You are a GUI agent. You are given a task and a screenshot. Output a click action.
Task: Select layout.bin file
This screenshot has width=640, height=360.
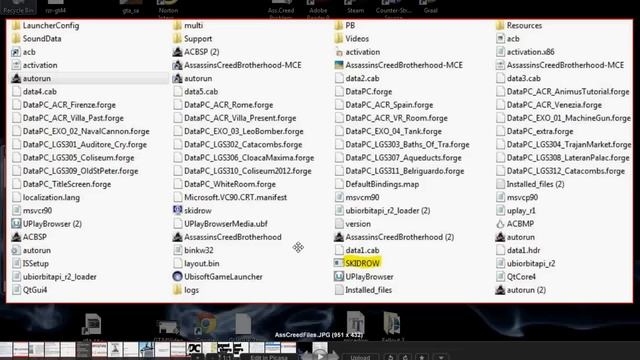point(202,264)
